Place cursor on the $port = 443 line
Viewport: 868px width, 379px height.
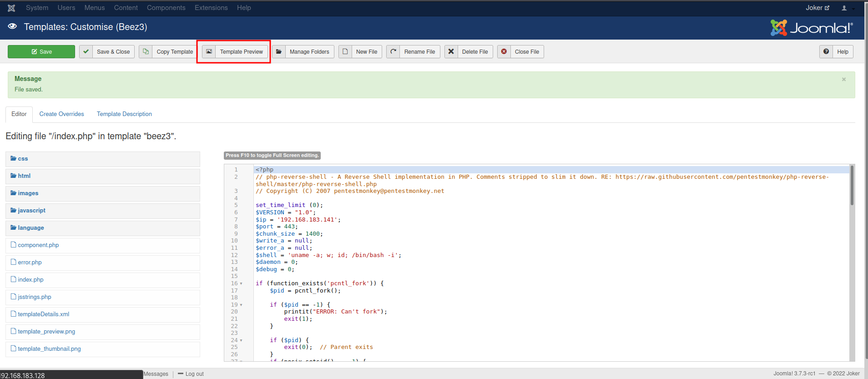[x=277, y=227]
